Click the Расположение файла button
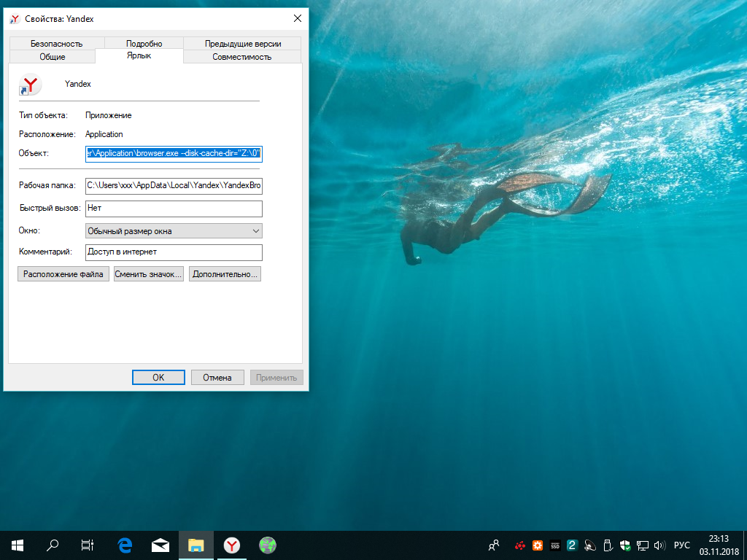747x560 pixels. (63, 274)
